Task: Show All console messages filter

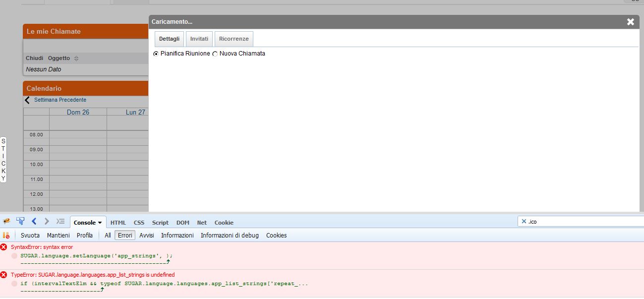Action: coord(108,236)
